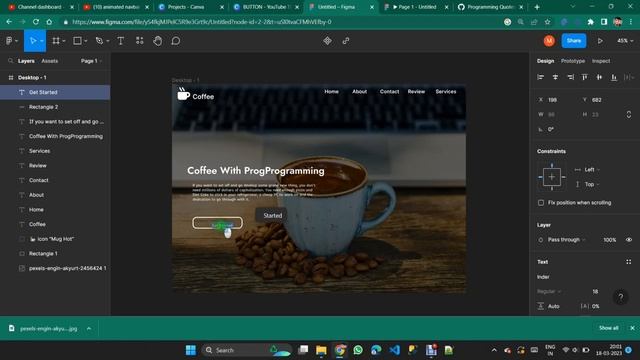Select Coffee With ProgProgramming layer
Image resolution: width=640 pixels, height=360 pixels.
point(55,136)
